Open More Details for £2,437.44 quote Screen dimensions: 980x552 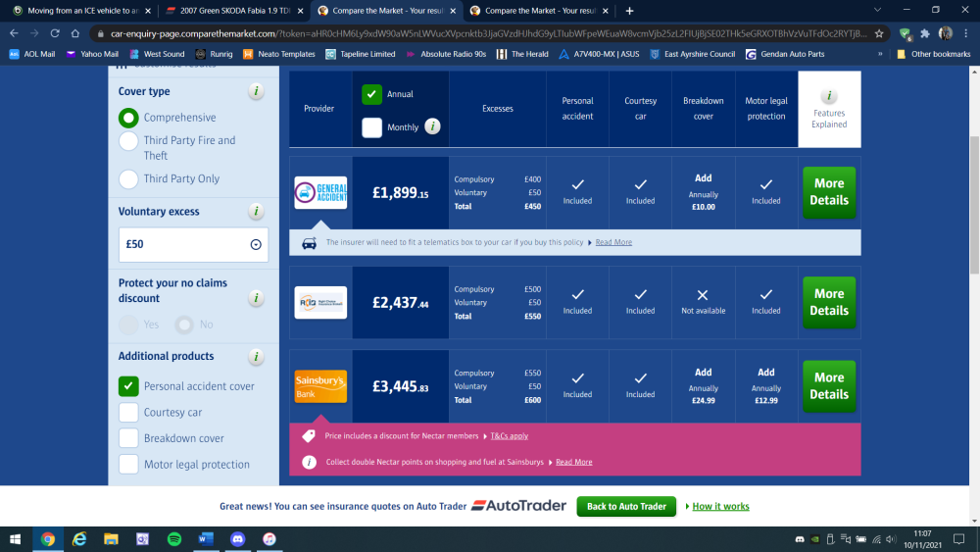pos(829,303)
